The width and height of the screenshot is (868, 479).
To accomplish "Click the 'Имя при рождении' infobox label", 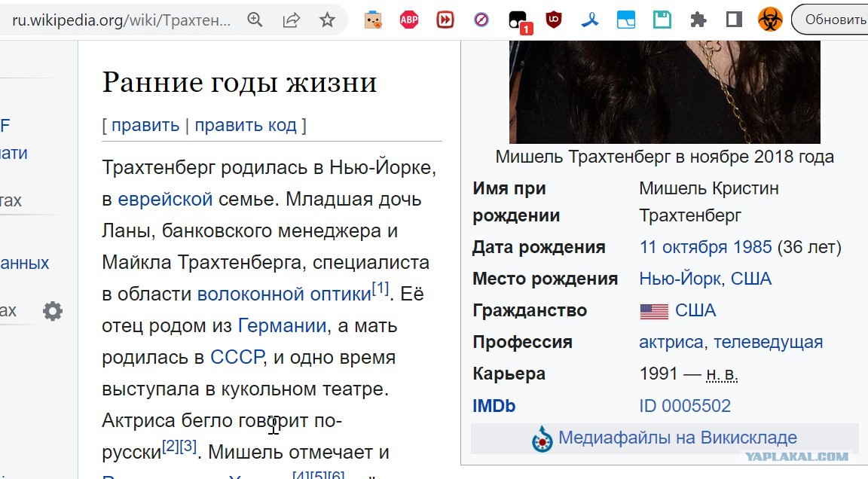I will click(516, 202).
